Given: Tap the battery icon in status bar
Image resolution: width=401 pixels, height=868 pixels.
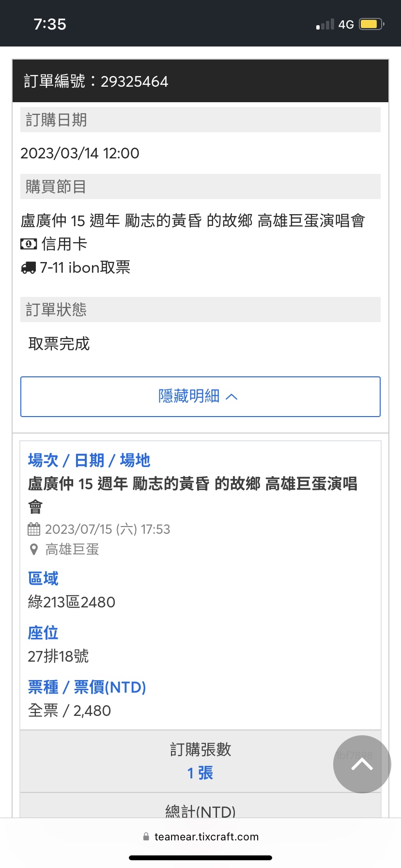Looking at the screenshot, I should [x=371, y=24].
